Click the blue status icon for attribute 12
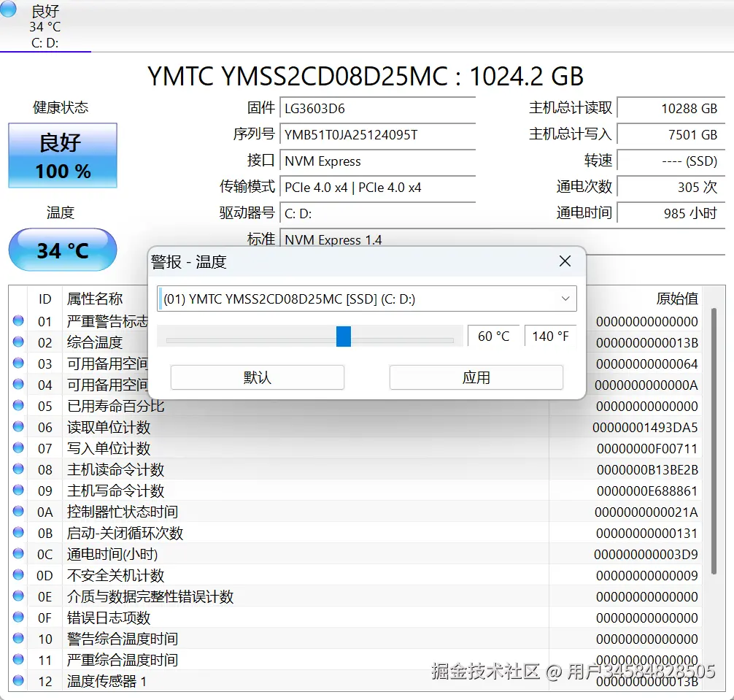The height and width of the screenshot is (700, 734). click(18, 680)
